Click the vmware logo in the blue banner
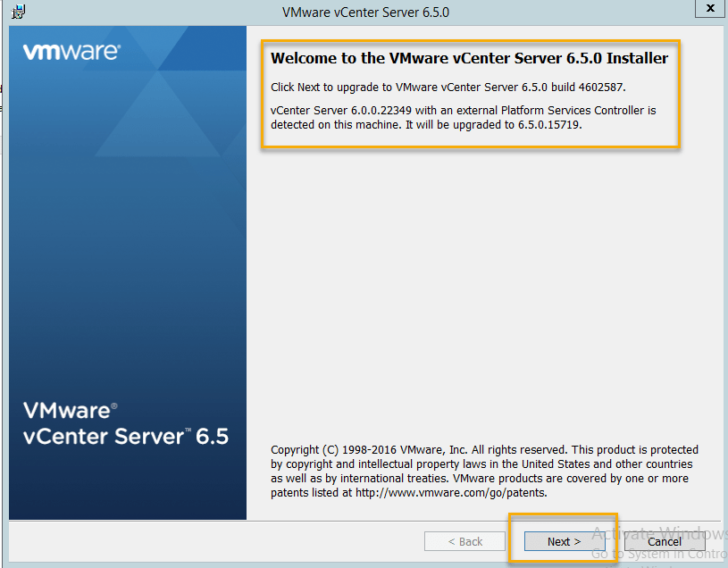 click(71, 52)
